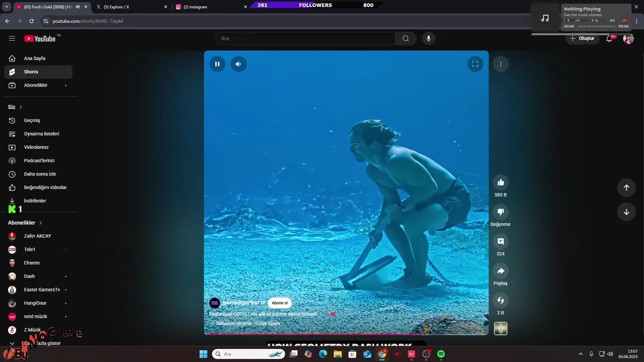Mute the YouTube tab via speaker icon
The image size is (644, 362).
(x=77, y=7)
